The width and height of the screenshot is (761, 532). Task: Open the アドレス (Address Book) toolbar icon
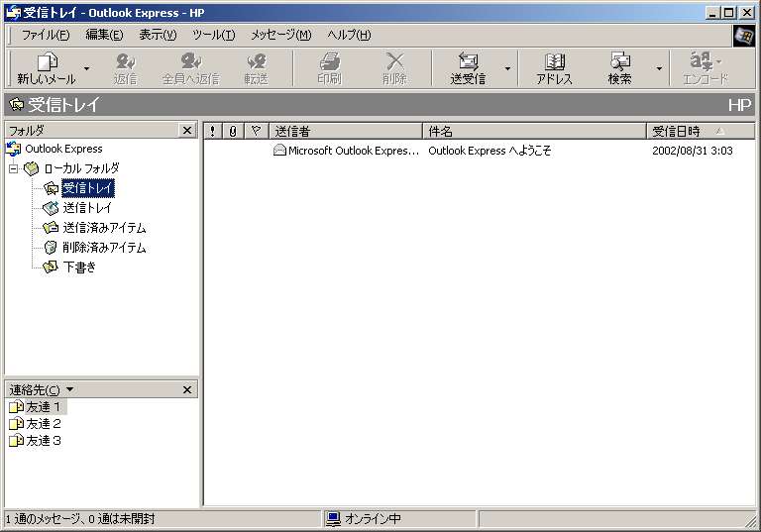tap(554, 68)
